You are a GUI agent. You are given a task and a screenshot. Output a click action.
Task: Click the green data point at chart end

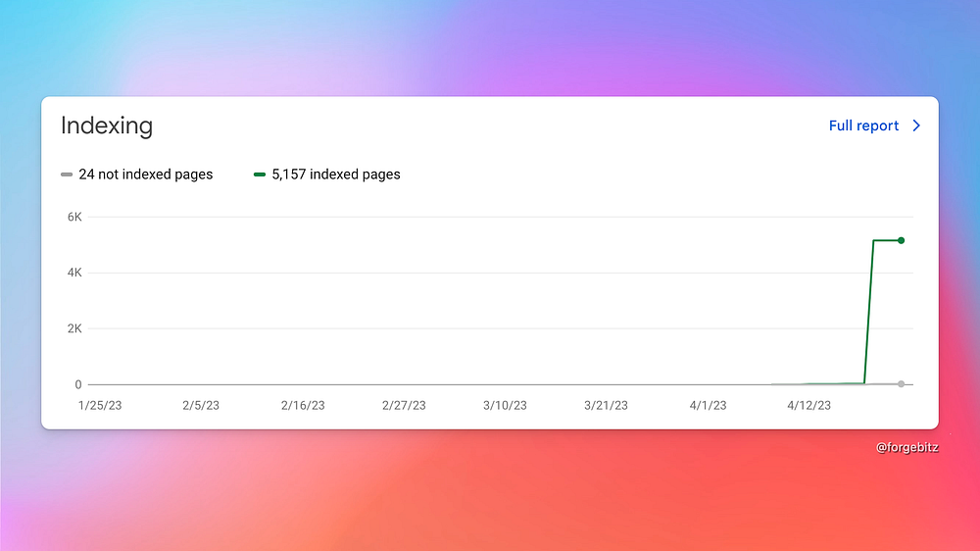click(902, 240)
